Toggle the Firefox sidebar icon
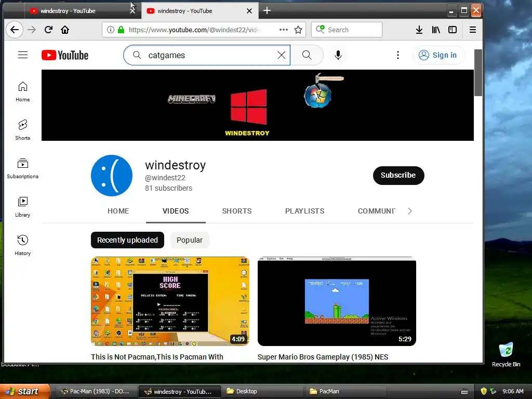The image size is (532, 399). point(453,30)
